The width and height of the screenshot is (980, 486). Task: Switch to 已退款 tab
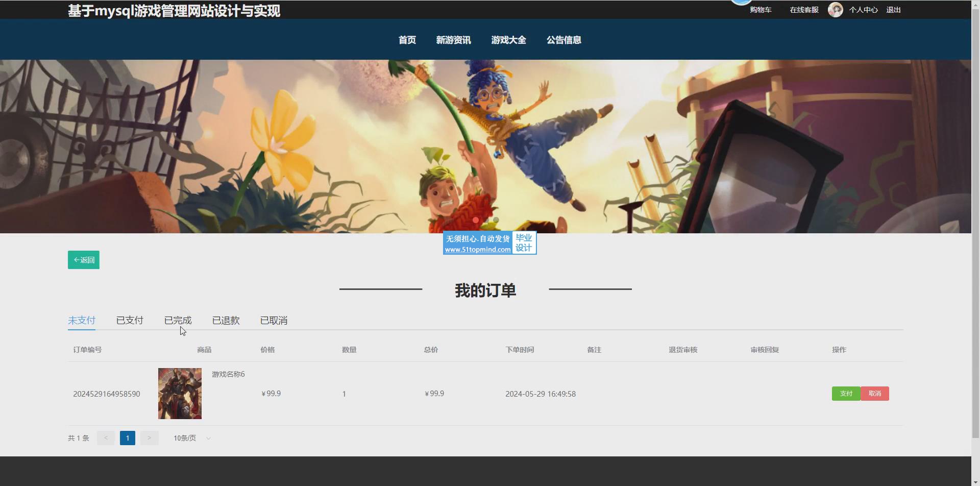226,320
